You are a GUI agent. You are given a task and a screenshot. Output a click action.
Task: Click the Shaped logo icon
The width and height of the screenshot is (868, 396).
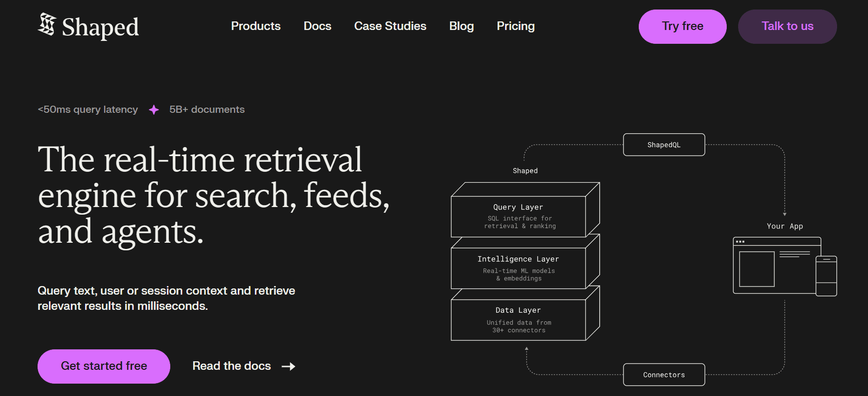(47, 24)
